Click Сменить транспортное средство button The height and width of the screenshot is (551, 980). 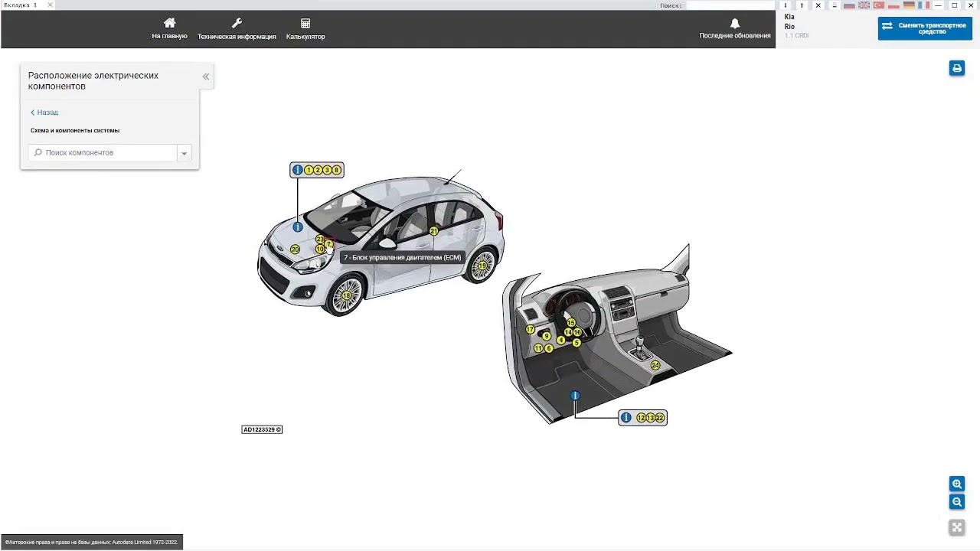coord(925,28)
